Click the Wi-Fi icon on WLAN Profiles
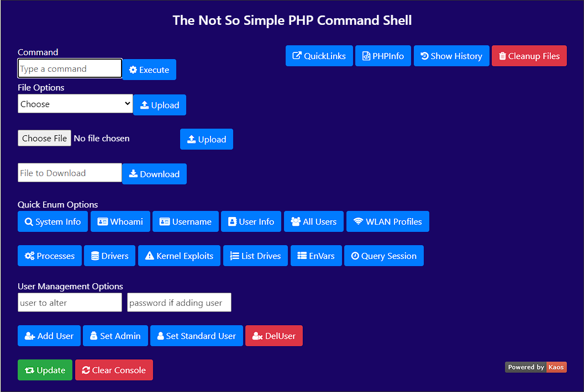584x392 pixels. 359,221
